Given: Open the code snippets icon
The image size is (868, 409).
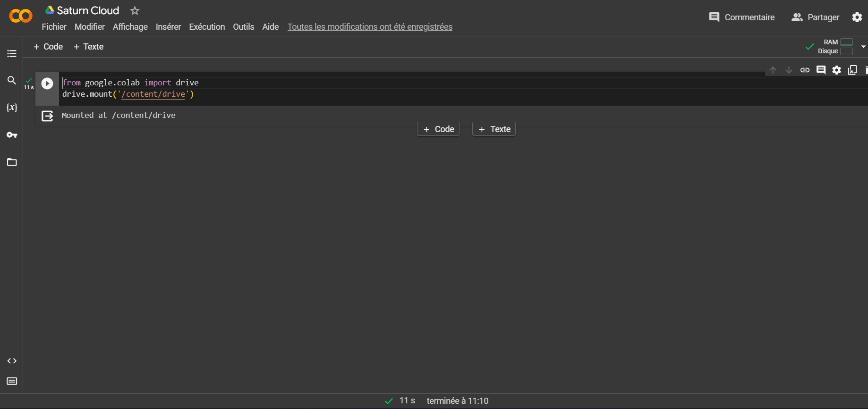Looking at the screenshot, I should click(x=12, y=361).
